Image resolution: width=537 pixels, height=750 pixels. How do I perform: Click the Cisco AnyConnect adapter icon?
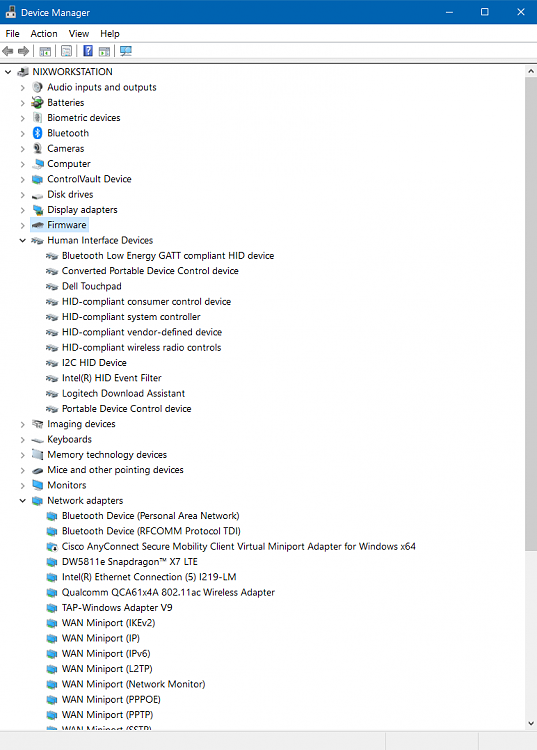(x=52, y=546)
